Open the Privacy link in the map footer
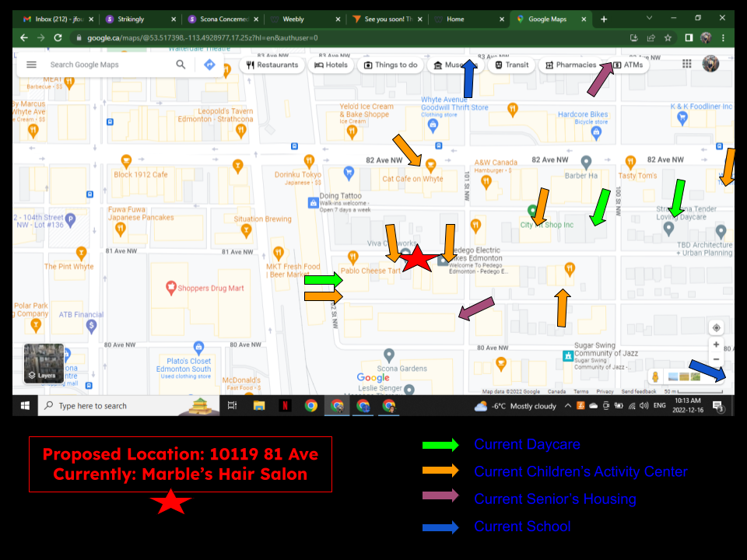 point(605,391)
